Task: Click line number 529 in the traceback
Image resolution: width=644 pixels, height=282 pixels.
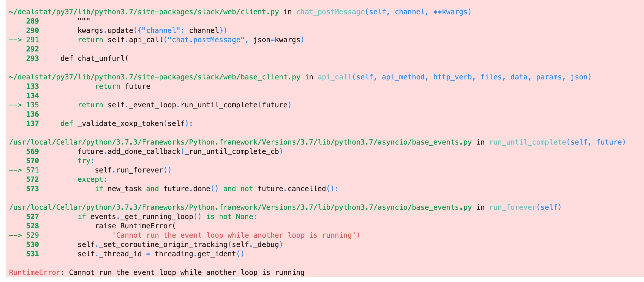Action: point(33,235)
